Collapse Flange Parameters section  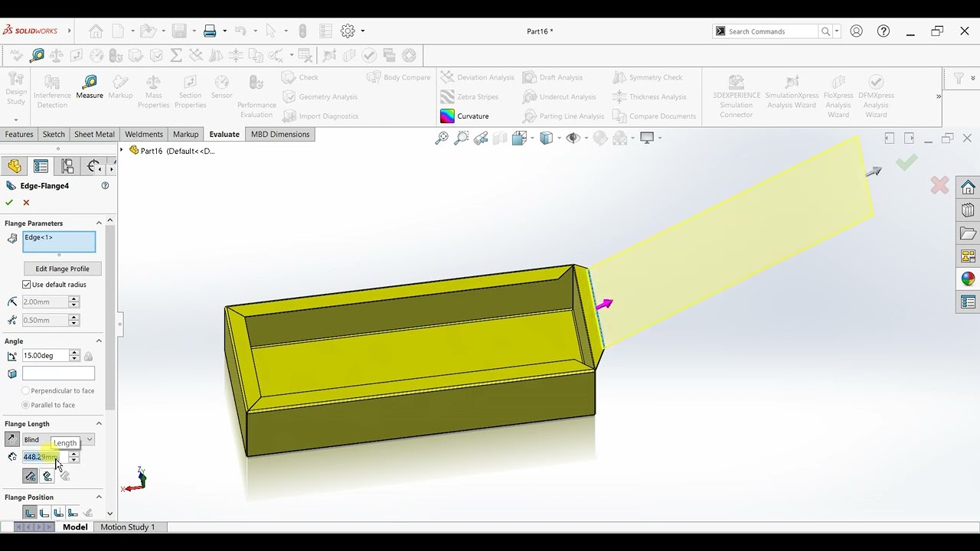pyautogui.click(x=99, y=223)
